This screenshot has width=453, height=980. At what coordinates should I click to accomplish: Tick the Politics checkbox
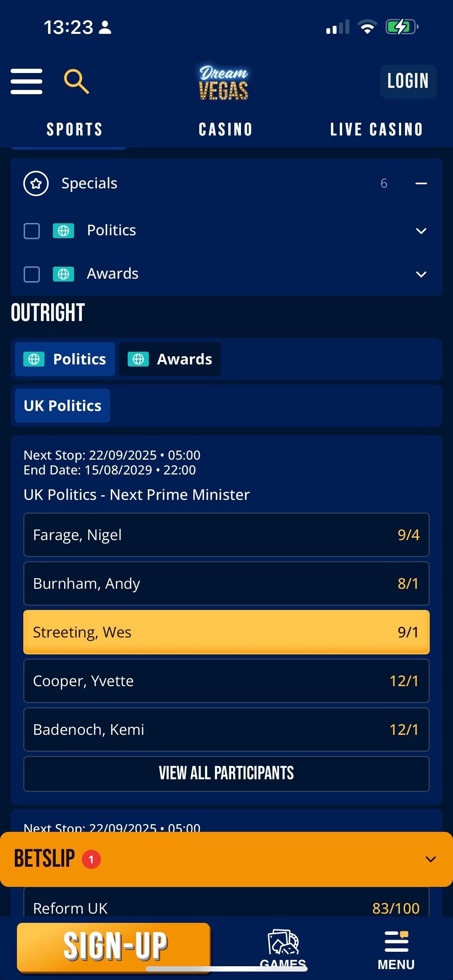pyautogui.click(x=32, y=231)
